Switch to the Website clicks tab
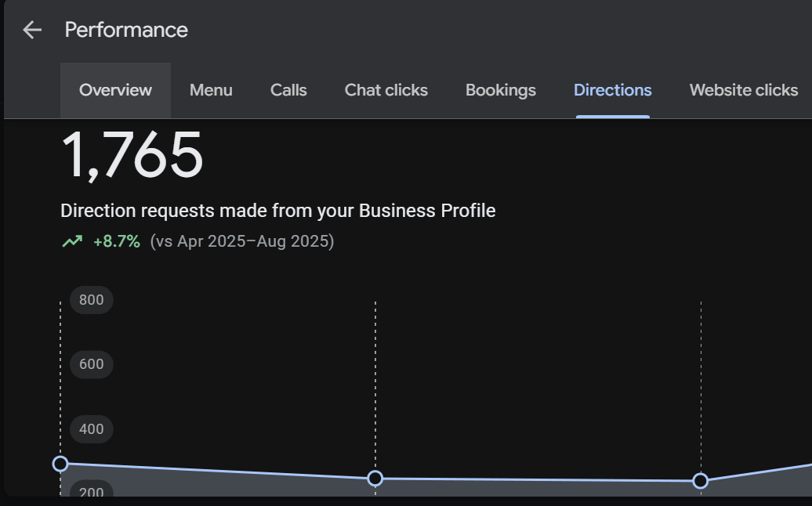 [x=744, y=90]
